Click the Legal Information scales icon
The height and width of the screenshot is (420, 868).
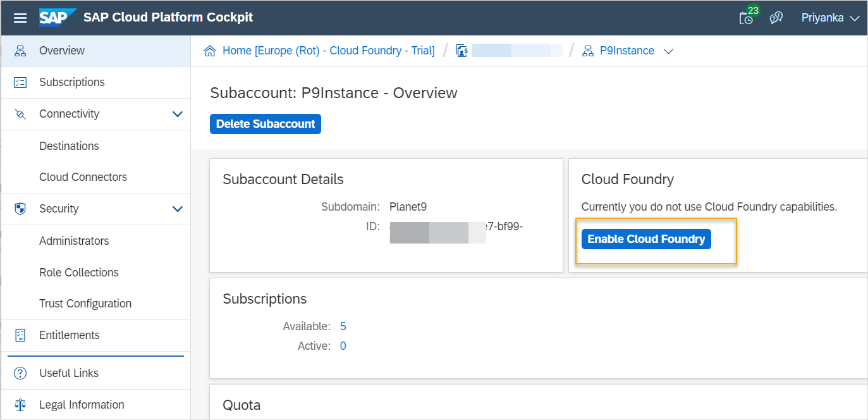(x=20, y=405)
